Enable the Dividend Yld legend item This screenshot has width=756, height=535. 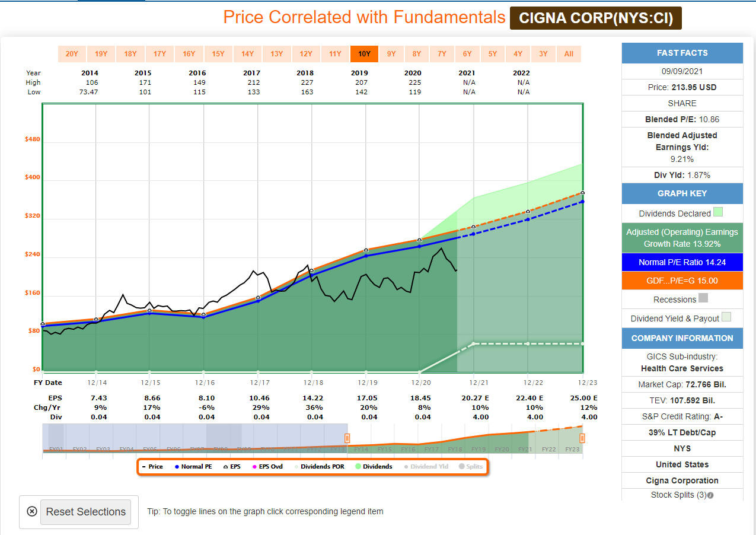(x=426, y=467)
